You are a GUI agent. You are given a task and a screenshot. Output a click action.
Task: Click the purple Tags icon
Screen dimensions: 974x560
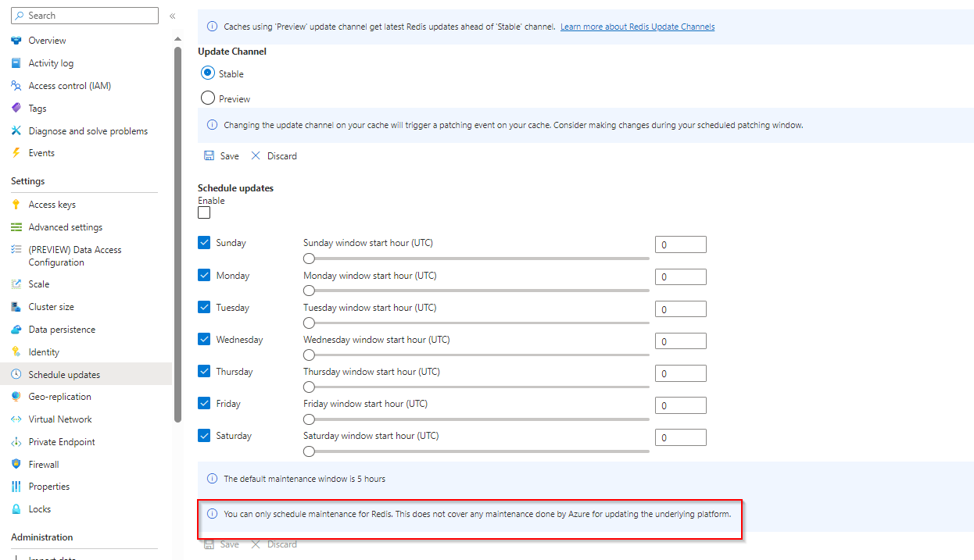click(16, 109)
